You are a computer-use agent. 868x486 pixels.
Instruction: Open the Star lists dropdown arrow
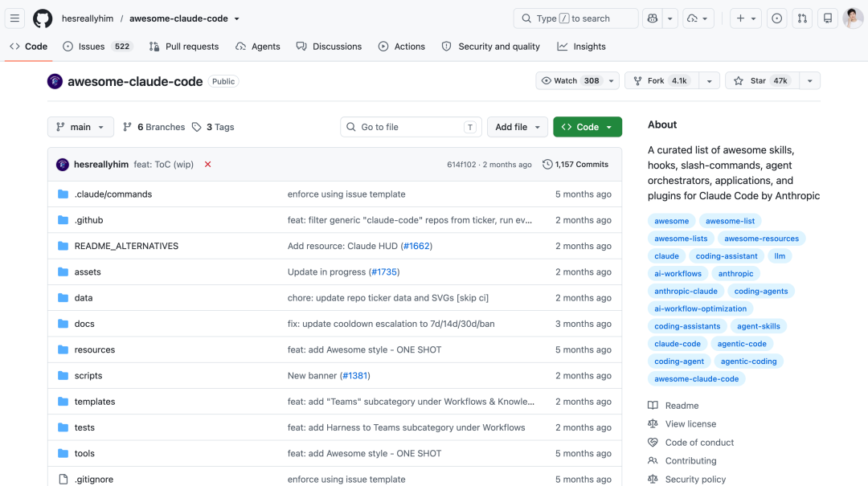click(x=809, y=81)
